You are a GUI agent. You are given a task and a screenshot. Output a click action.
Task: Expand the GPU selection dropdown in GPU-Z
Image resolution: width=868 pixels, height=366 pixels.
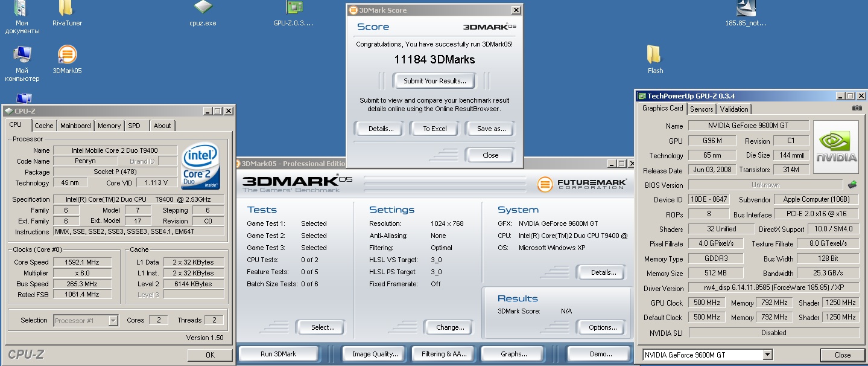tap(767, 355)
